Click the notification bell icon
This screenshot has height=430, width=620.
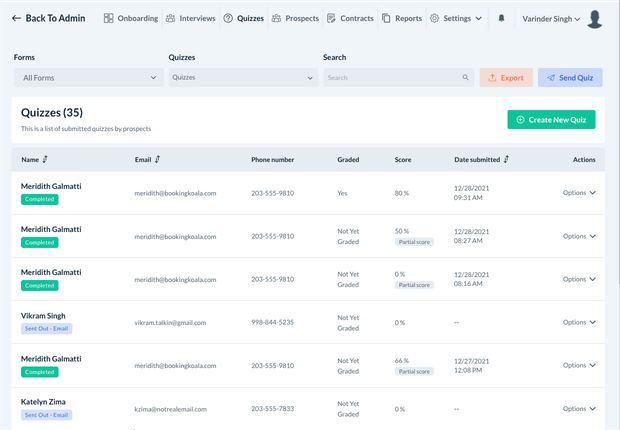coord(501,18)
